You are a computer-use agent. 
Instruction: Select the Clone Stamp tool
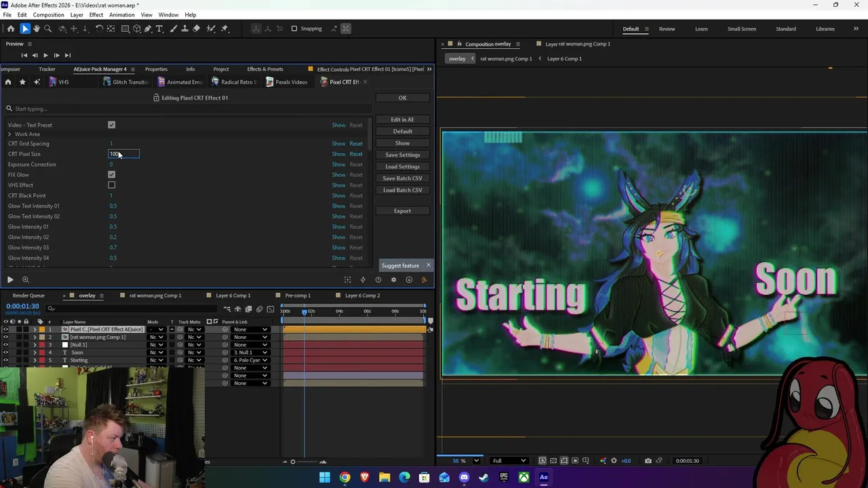pyautogui.click(x=184, y=28)
